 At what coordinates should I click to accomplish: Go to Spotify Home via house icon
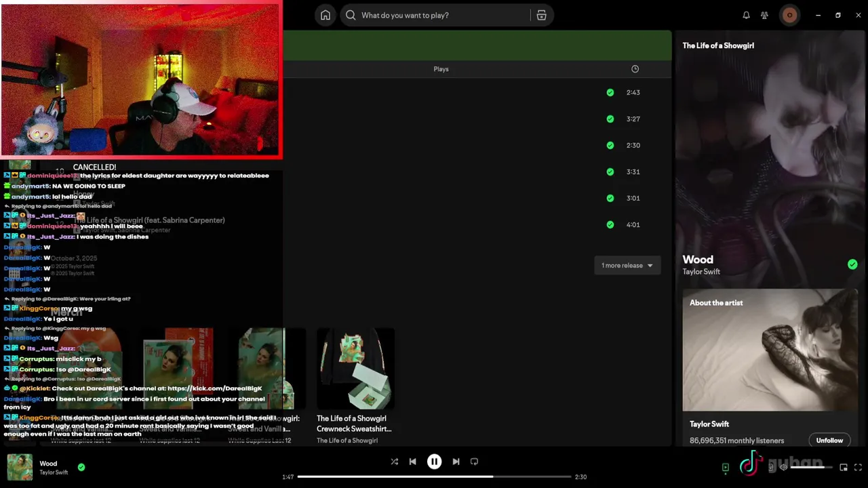pyautogui.click(x=325, y=15)
